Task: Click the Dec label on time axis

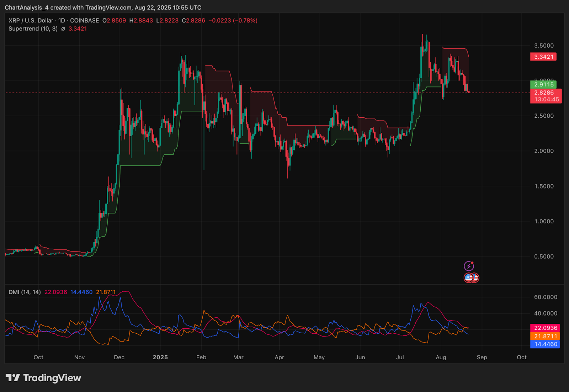Action: tap(119, 357)
